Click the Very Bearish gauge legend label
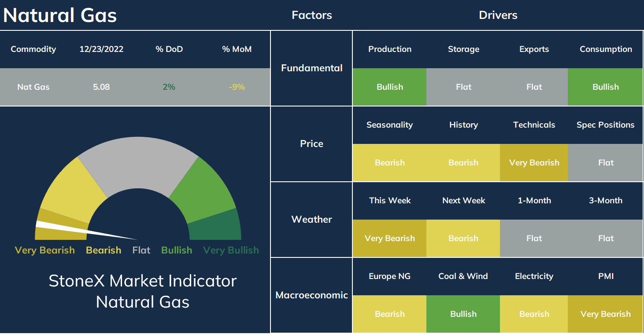The image size is (644, 334). [x=44, y=250]
